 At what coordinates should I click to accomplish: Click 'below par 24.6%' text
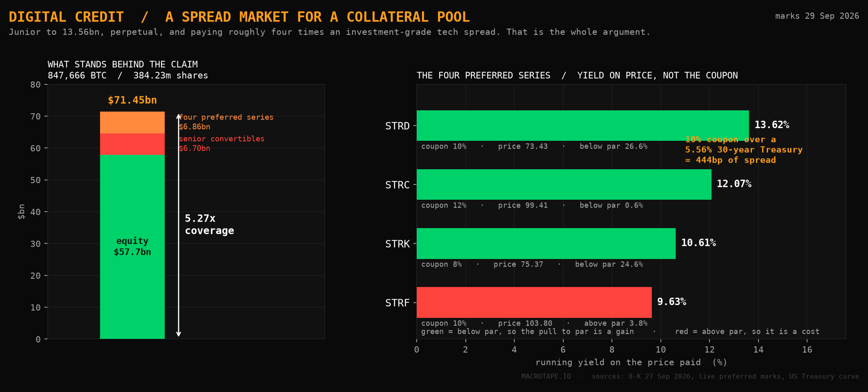pos(609,264)
